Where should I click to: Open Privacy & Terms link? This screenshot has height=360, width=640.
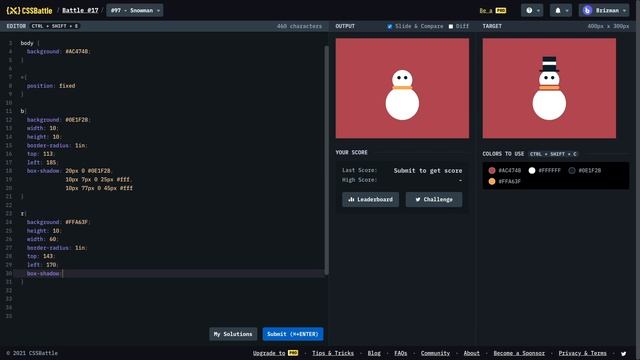point(582,353)
